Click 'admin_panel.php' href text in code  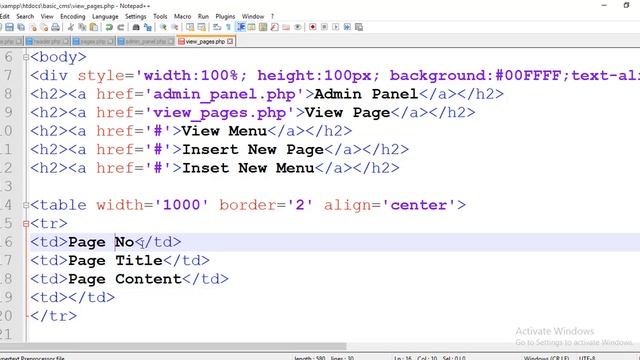coord(224,94)
